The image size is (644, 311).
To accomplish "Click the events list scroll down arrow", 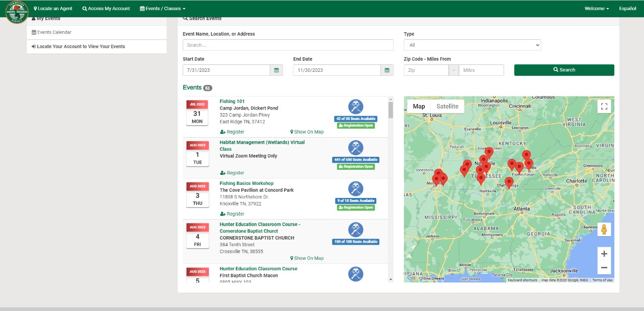I will click(390, 279).
